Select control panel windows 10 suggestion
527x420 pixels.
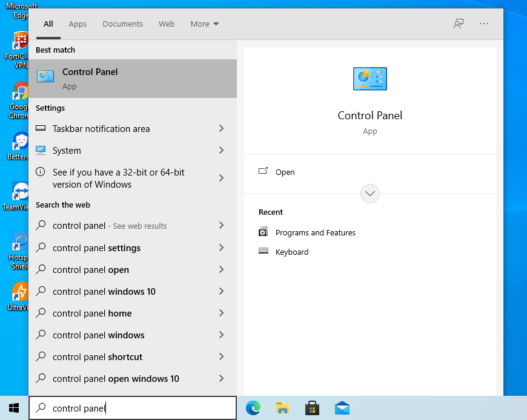pyautogui.click(x=133, y=292)
